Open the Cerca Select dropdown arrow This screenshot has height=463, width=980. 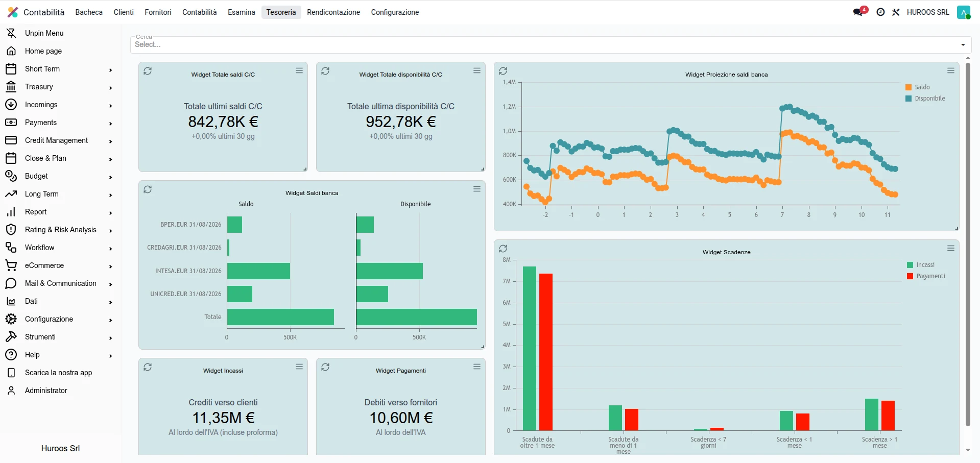tap(963, 45)
